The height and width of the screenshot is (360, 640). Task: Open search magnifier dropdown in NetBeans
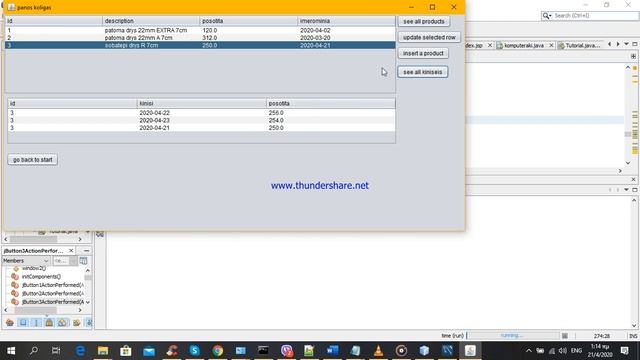[547, 16]
